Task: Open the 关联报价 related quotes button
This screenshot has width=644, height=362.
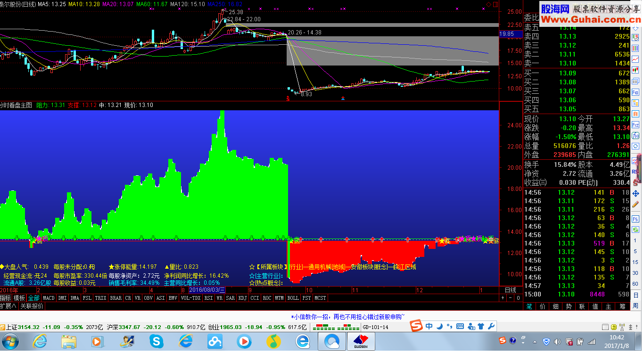Action: [x=32, y=306]
